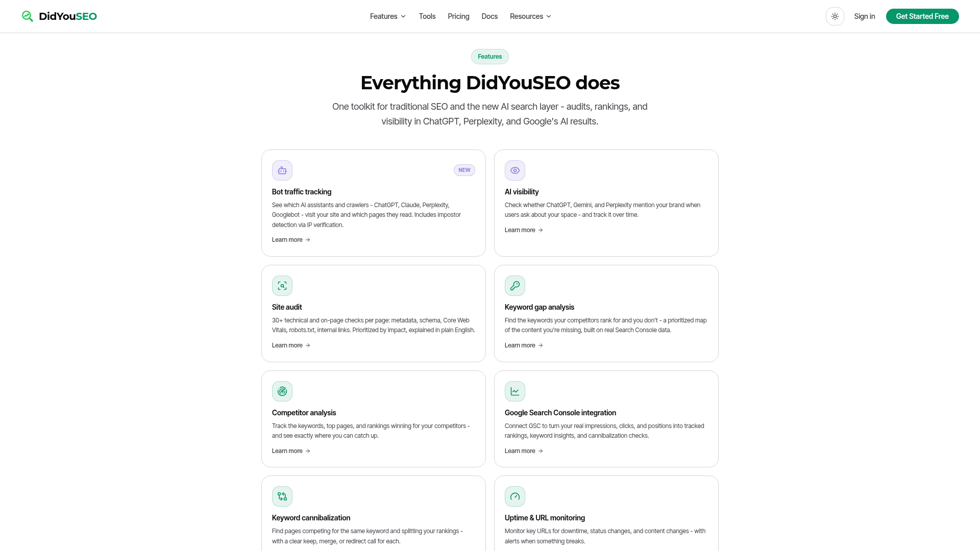Click the arrow beside AI visibility Learn more
This screenshot has width=980, height=551.
541,230
